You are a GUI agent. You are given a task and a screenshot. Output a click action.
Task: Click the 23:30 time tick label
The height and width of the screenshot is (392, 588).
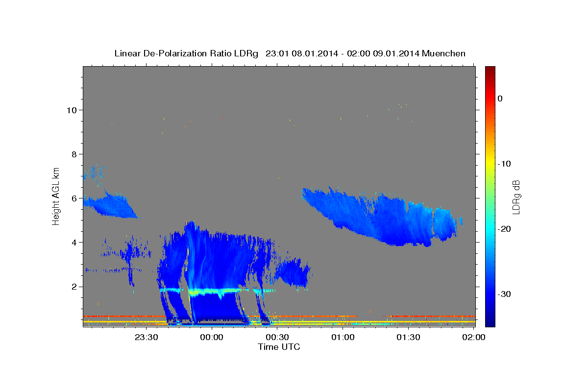pos(147,337)
